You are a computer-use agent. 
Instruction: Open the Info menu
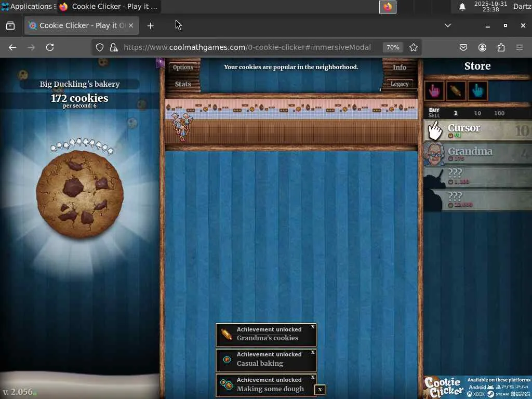pos(400,67)
